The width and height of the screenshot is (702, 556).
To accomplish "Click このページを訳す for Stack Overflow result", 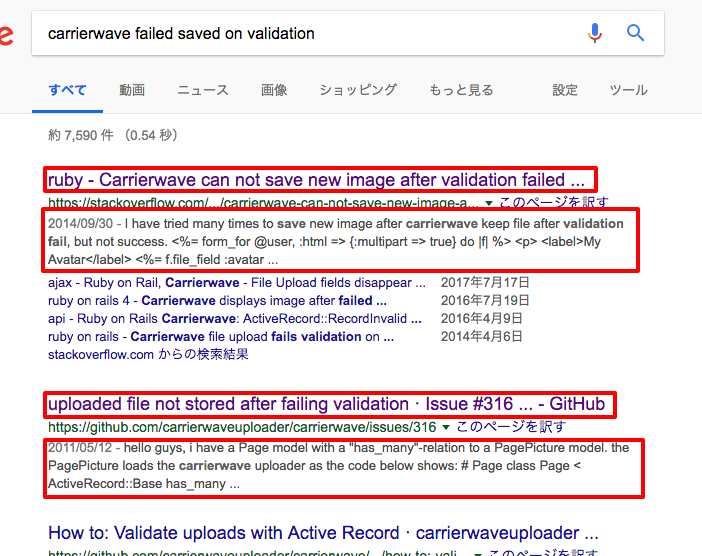I will [x=553, y=203].
